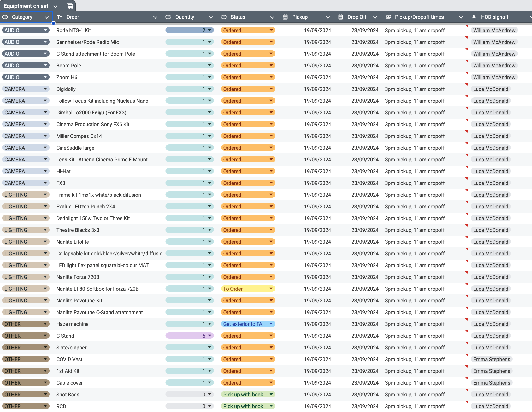532x412 pixels.
Task: Select the cell 'Nanlite Pavotube C-Stand attatchment'
Action: 108,312
